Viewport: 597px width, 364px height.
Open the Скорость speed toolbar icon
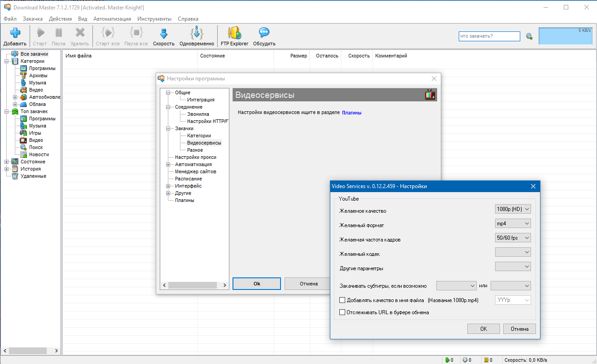tap(163, 33)
